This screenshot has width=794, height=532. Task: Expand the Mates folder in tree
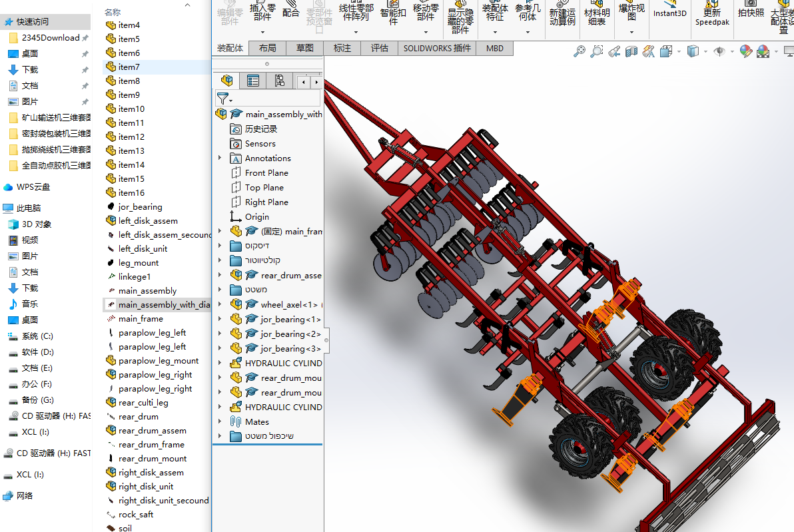220,421
